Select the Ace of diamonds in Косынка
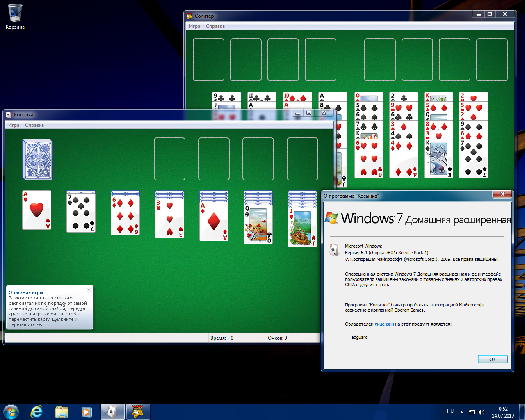 pyautogui.click(x=214, y=221)
